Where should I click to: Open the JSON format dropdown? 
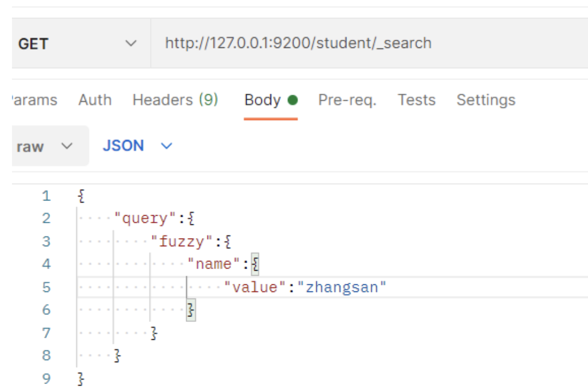coord(137,146)
